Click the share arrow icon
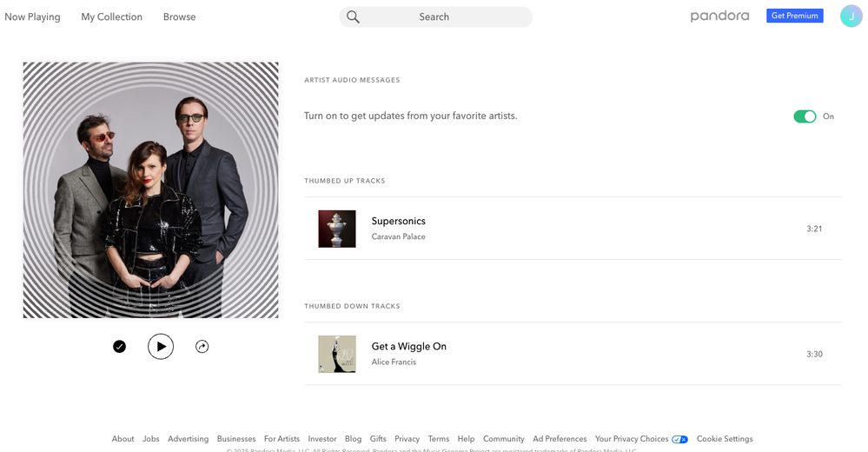The image size is (868, 452). click(x=202, y=347)
